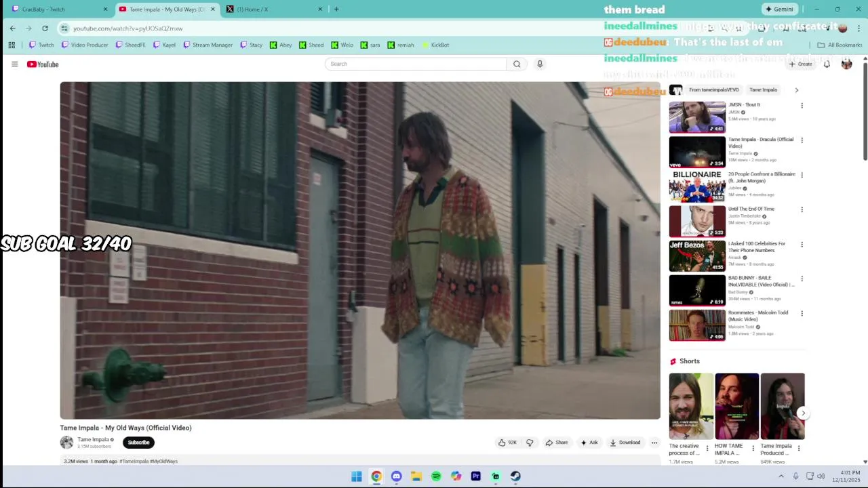
Task: Open the taskbar volume control
Action: pos(821,476)
